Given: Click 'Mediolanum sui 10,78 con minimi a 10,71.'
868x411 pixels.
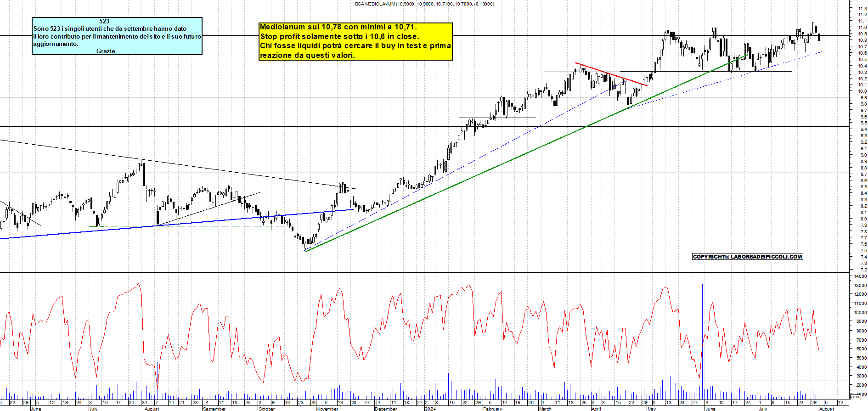Looking at the screenshot, I should (338, 27).
